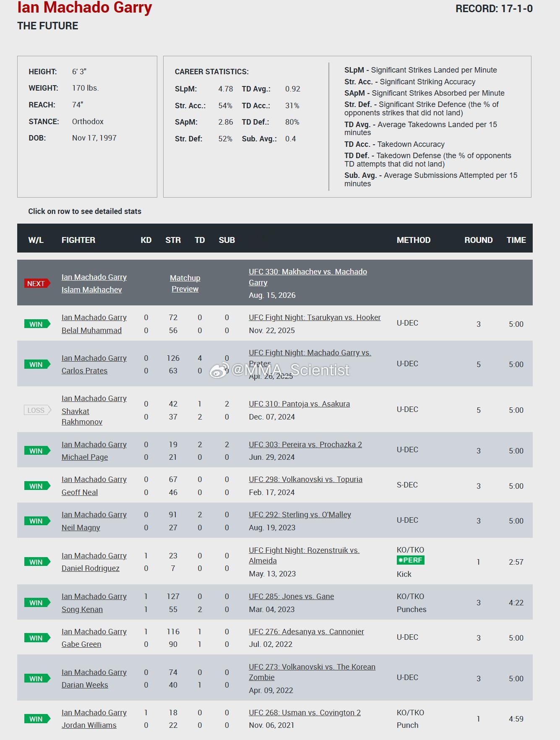This screenshot has width=560, height=740.
Task: Open Gabe Green's fighter page
Action: pyautogui.click(x=81, y=644)
